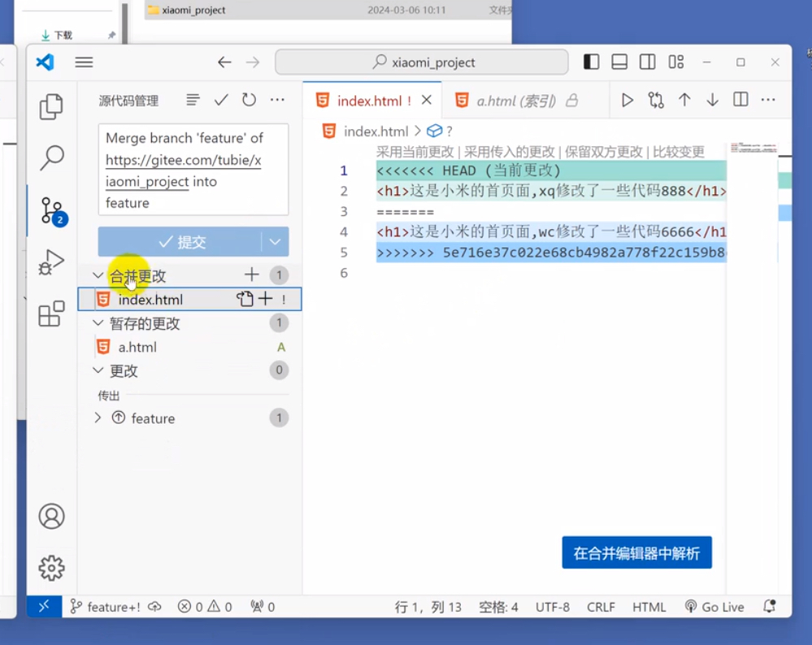Screen dimensions: 812x645
Task: Go forward with the right arrow
Action: [x=253, y=63]
